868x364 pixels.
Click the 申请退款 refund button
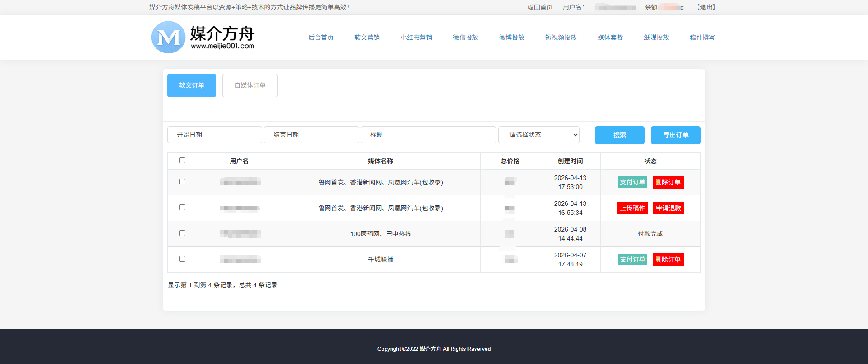pos(668,208)
